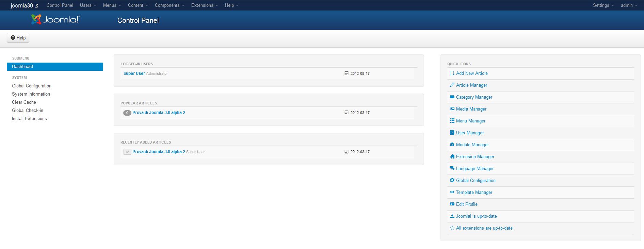This screenshot has height=249, width=644.
Task: Click the calendar icon in Logged-in Users row
Action: tap(347, 73)
